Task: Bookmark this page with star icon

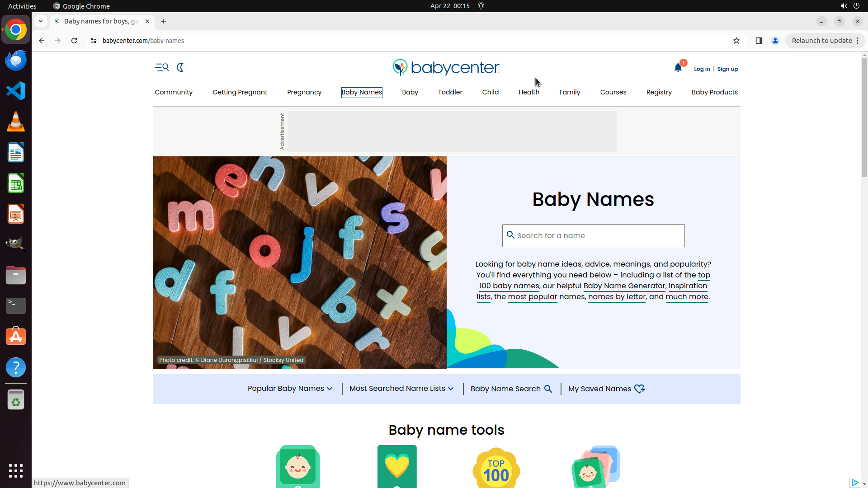Action: click(736, 41)
